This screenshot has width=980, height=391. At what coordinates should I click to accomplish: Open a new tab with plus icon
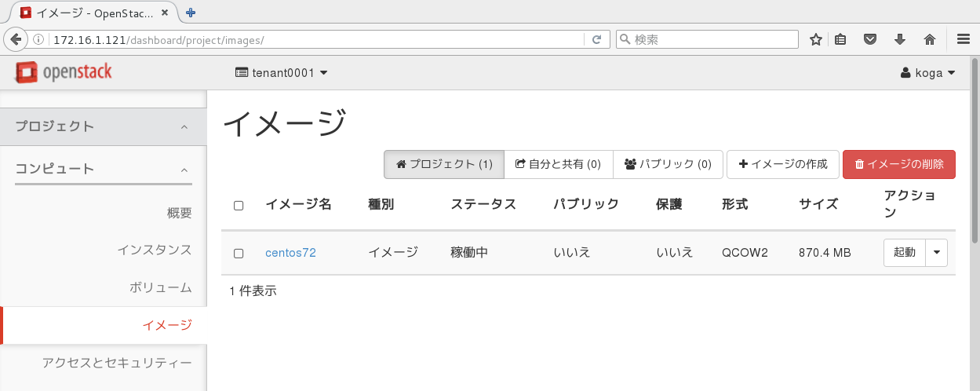[191, 12]
